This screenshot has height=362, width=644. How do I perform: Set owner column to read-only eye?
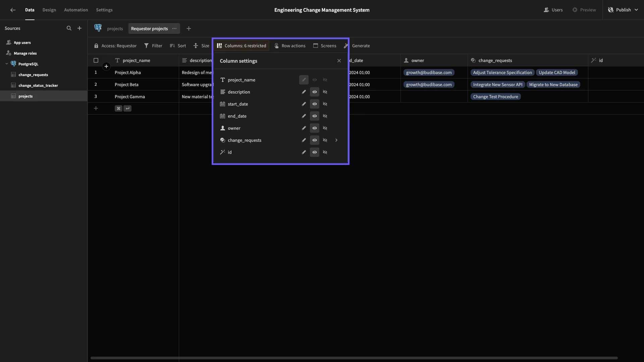315,128
